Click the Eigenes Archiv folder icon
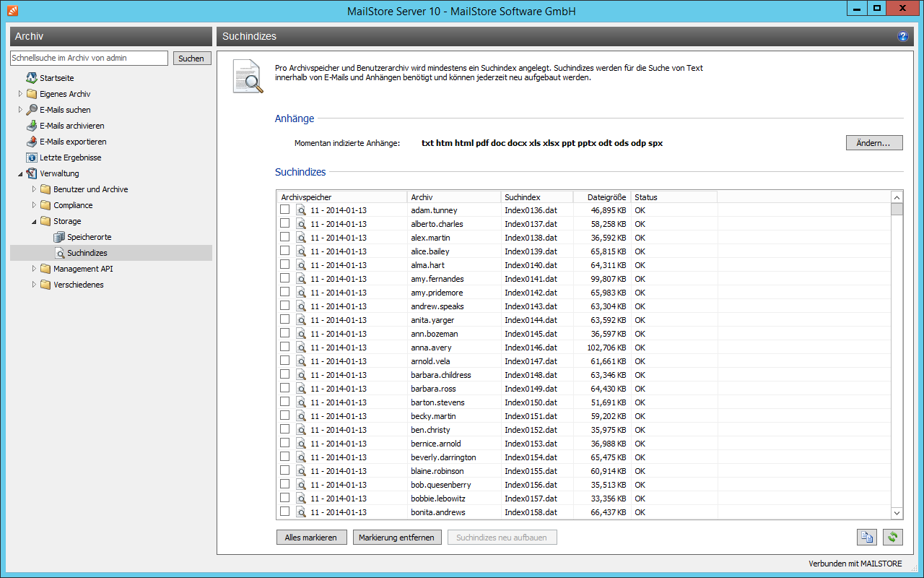The image size is (924, 578). click(x=32, y=94)
